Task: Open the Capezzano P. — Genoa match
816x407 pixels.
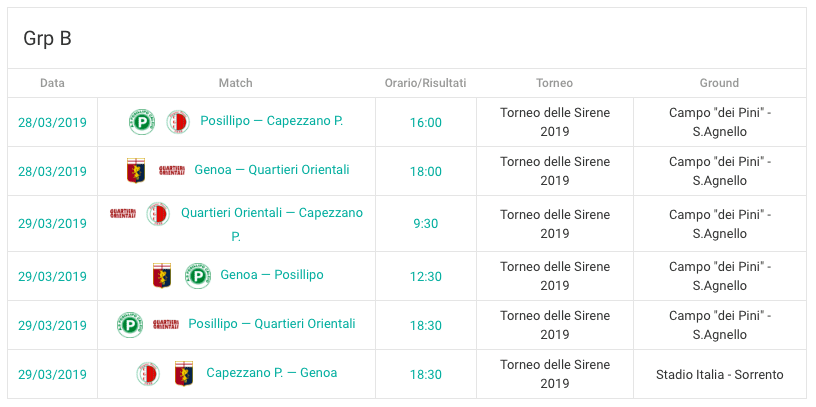Action: pos(271,373)
